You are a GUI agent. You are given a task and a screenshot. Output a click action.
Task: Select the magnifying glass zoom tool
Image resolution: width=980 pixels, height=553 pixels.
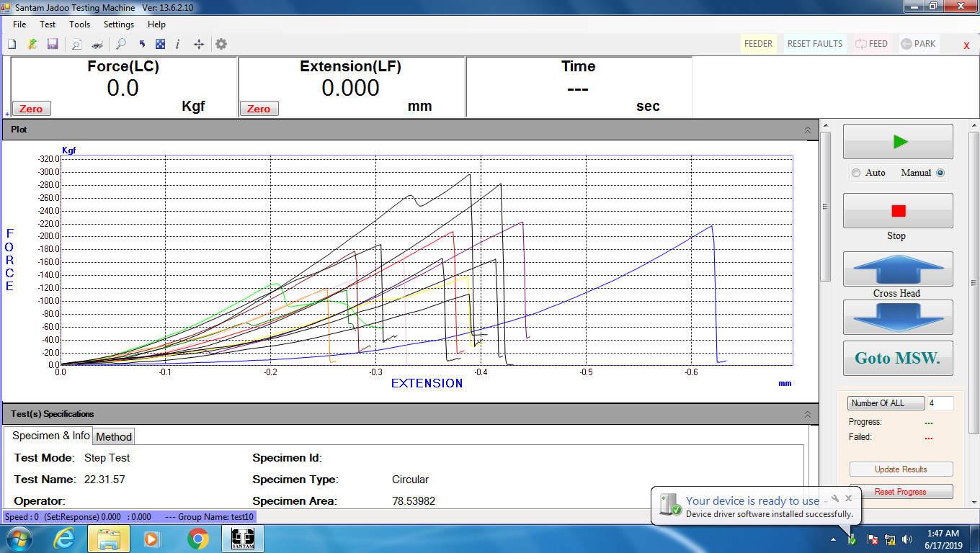click(121, 45)
